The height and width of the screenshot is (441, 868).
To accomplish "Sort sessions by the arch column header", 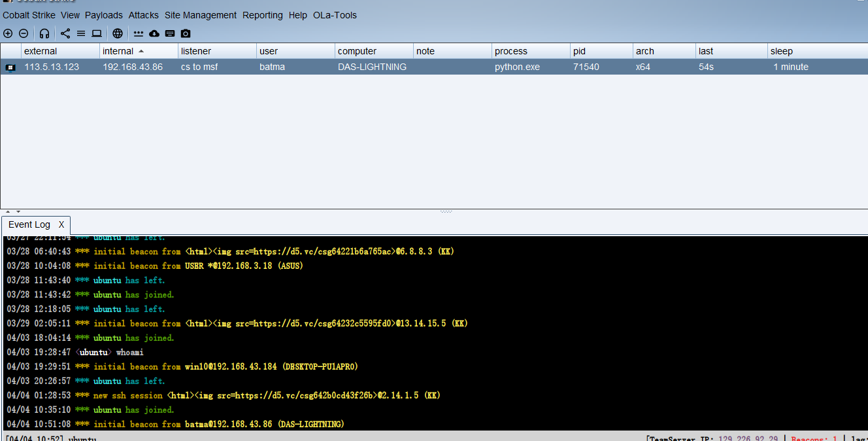I will (664, 51).
